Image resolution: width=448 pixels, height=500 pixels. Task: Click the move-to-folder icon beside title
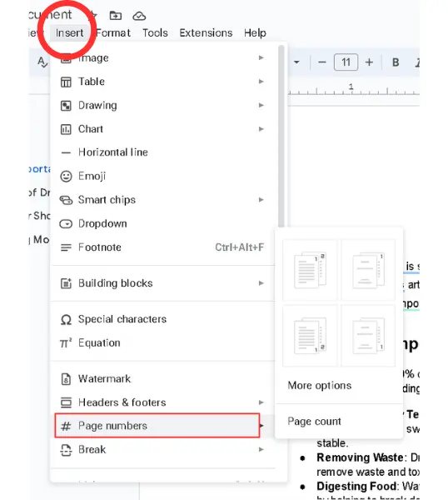[116, 15]
